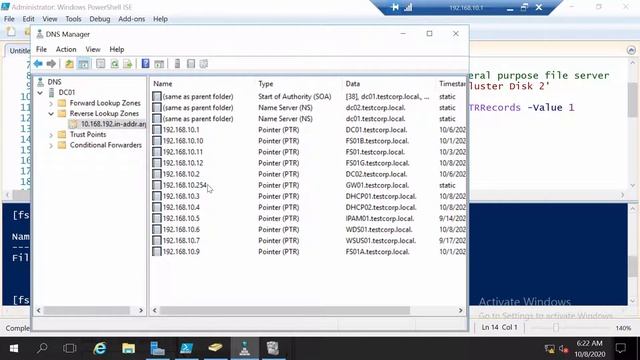This screenshot has width=640, height=360.
Task: Collapse the DC01 server node
Action: 40,93
